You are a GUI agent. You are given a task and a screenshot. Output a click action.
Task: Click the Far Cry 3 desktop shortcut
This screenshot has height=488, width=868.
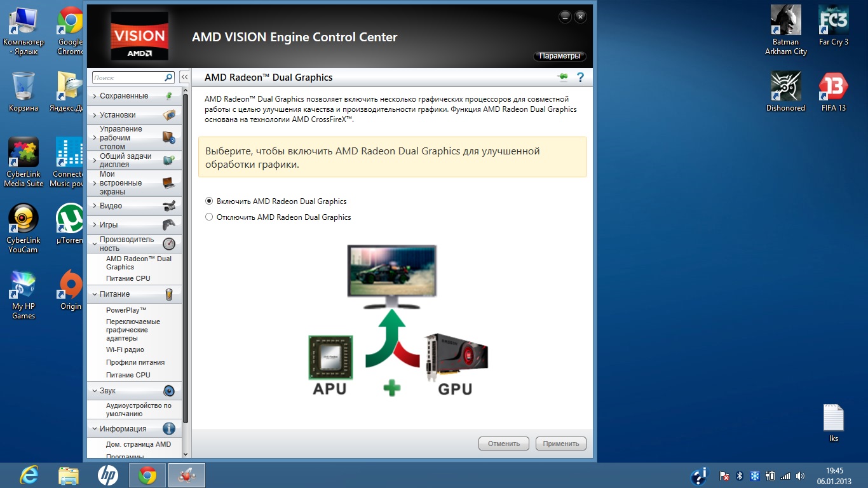pos(833,25)
